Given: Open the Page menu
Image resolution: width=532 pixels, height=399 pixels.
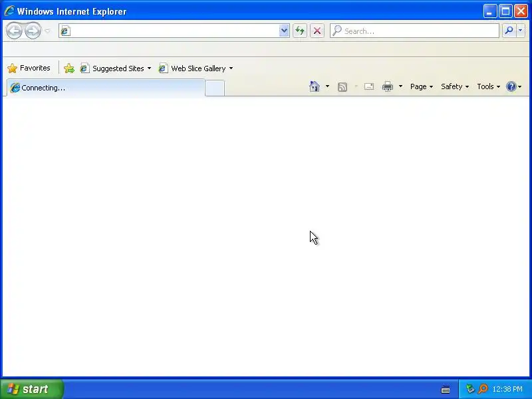Looking at the screenshot, I should click(x=422, y=86).
